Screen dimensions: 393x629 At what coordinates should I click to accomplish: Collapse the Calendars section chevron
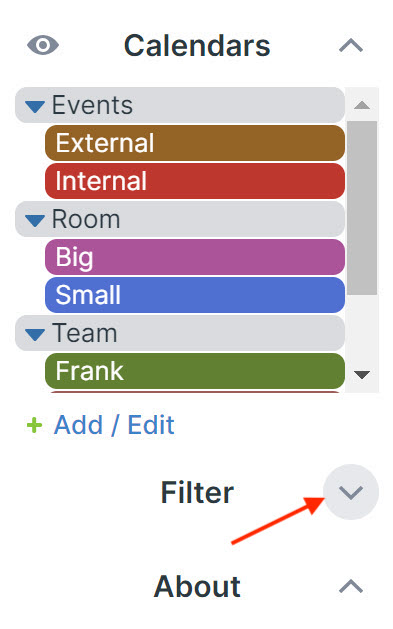(x=351, y=45)
